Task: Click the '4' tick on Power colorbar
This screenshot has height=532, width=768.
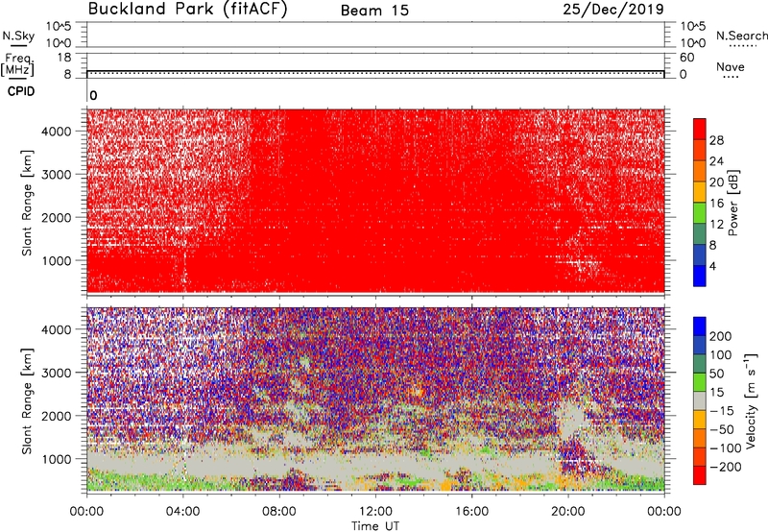Action: point(712,266)
